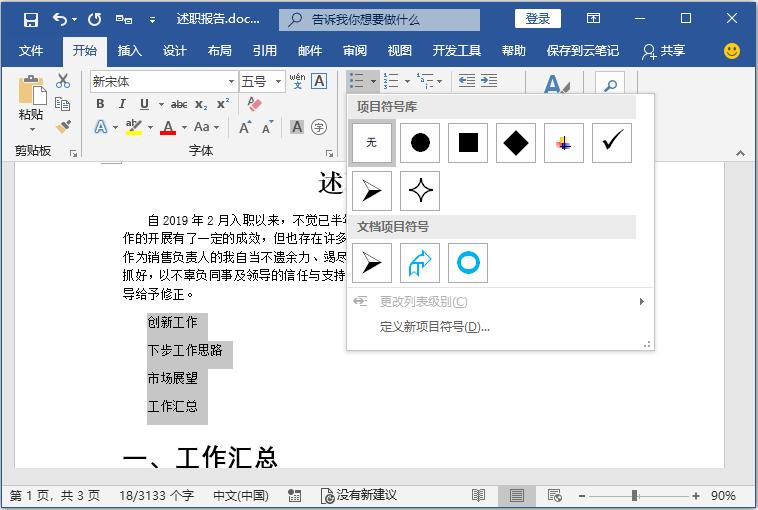Image resolution: width=758 pixels, height=510 pixels.
Task: Undo the last action
Action: (x=59, y=19)
